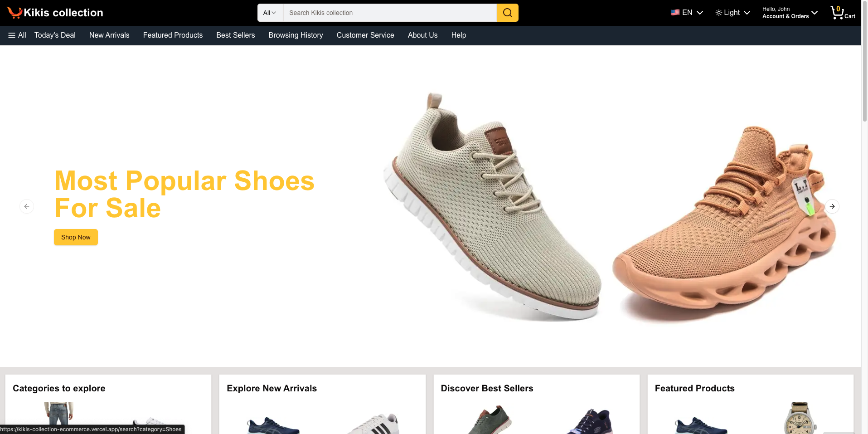
Task: Click the orange search magnifier button
Action: pos(507,13)
